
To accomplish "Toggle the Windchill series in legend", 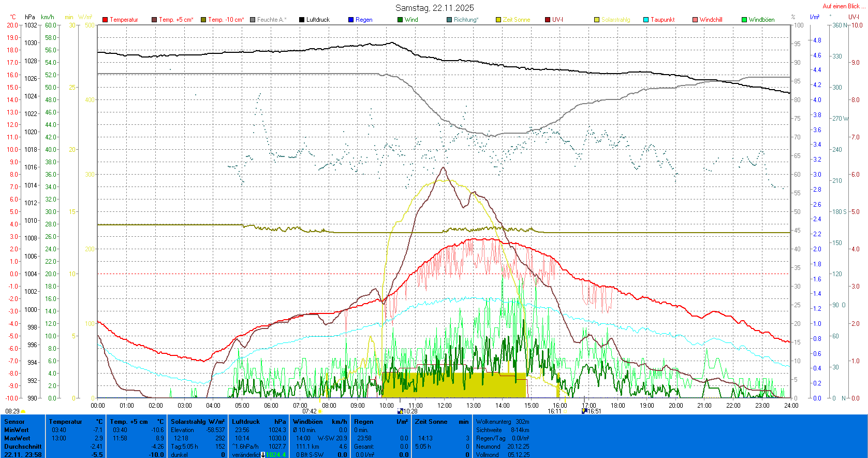I will tap(711, 20).
